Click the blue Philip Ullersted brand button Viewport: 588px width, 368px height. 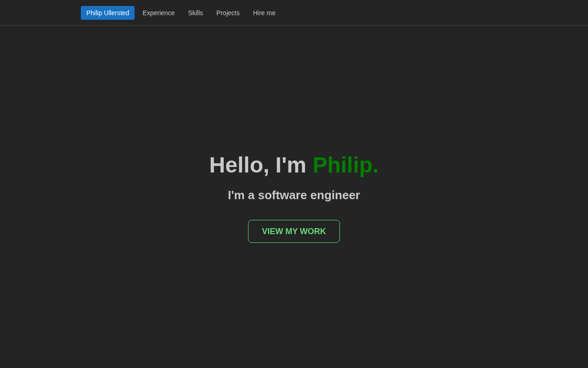[x=107, y=13]
